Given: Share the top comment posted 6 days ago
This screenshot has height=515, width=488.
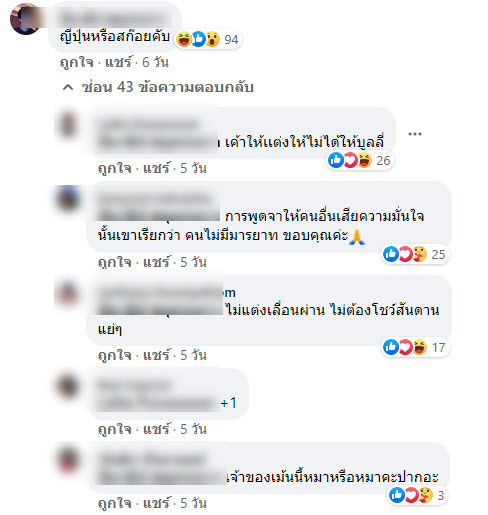Looking at the screenshot, I should click(x=119, y=62).
